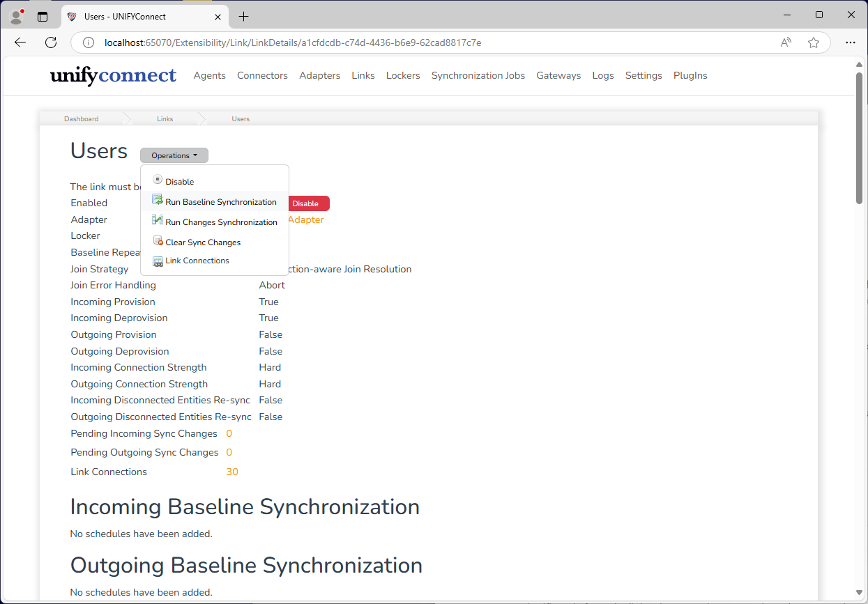Select Clear Sync Changes option
Screen dimensions: 868x604
point(215,242)
